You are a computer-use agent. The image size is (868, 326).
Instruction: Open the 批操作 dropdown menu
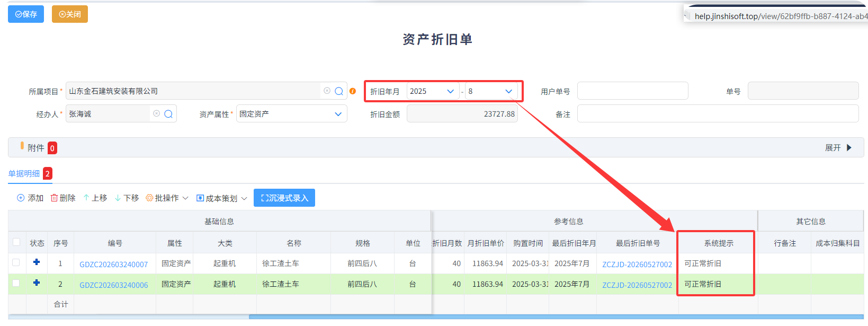167,198
